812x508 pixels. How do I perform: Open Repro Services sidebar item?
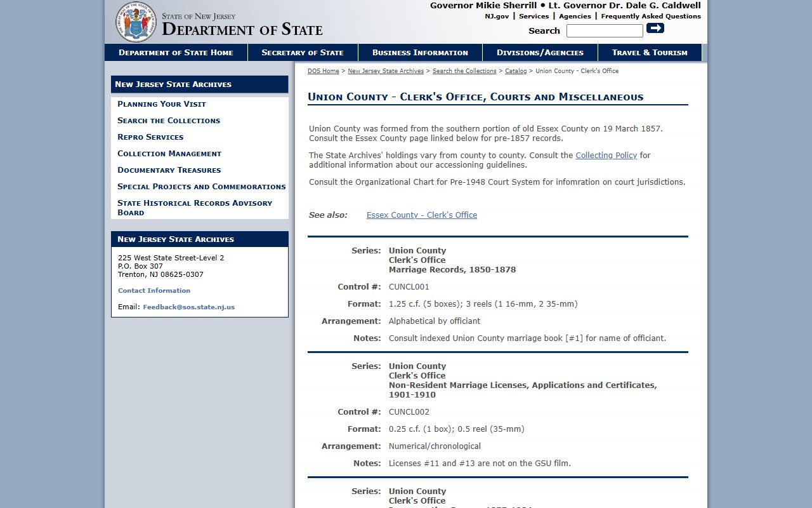(x=150, y=137)
